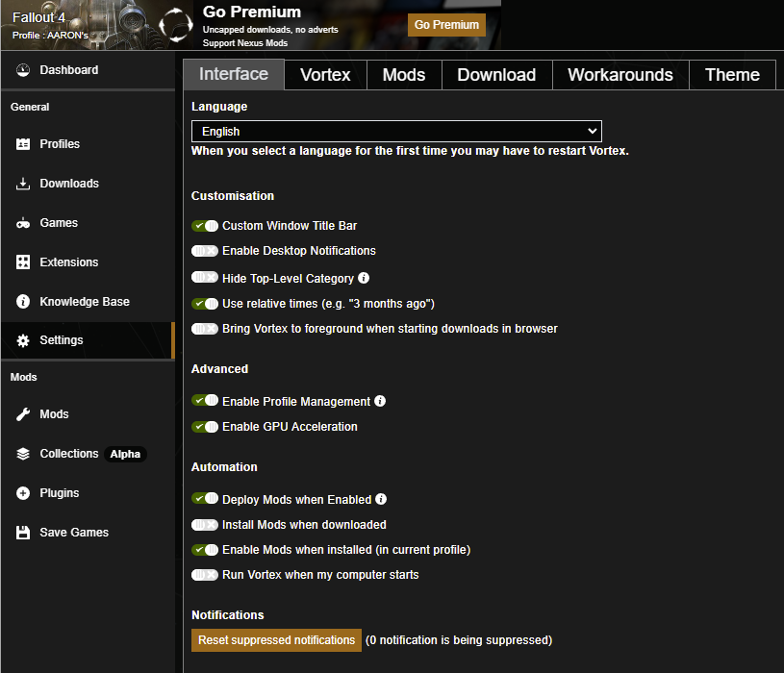784x673 pixels.
Task: Open the Extensions page label
Action: (x=69, y=262)
